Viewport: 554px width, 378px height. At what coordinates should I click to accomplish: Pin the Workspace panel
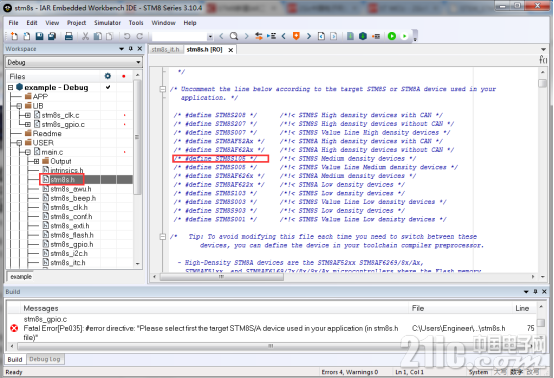131,48
